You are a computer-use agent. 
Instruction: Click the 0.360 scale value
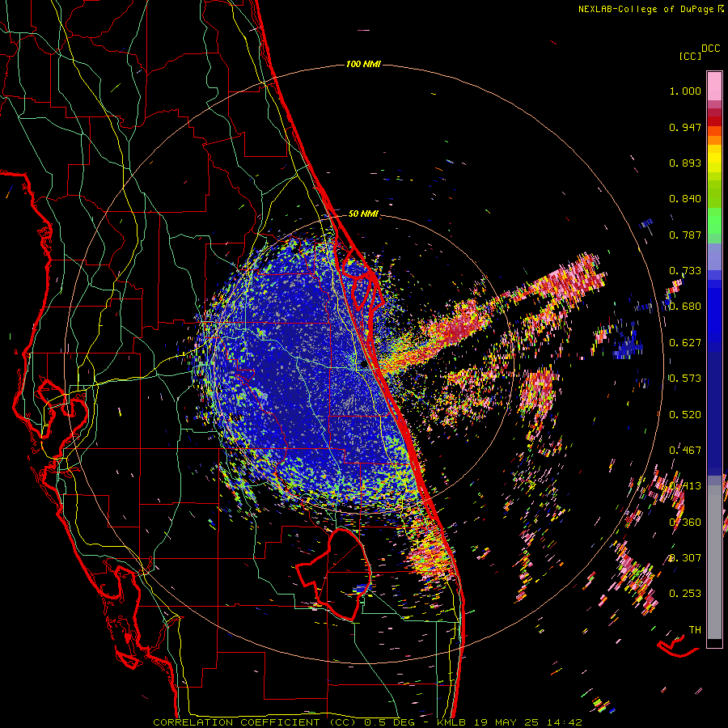[x=685, y=523]
